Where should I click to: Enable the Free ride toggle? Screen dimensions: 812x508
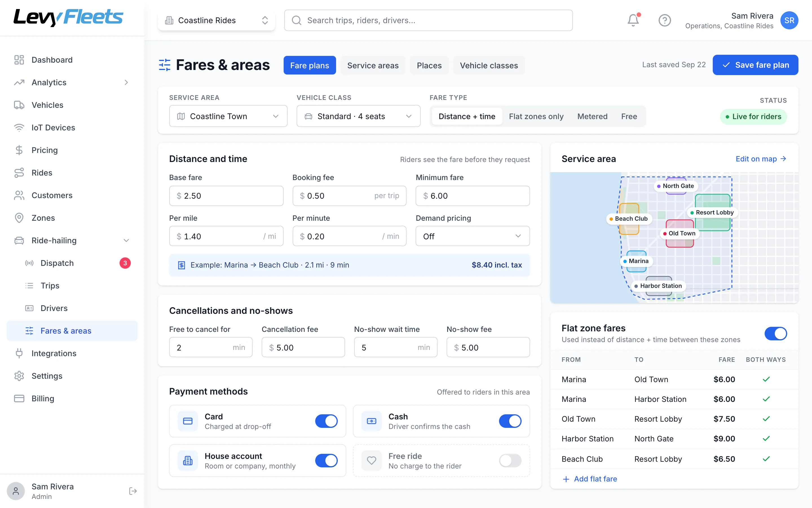click(x=510, y=461)
